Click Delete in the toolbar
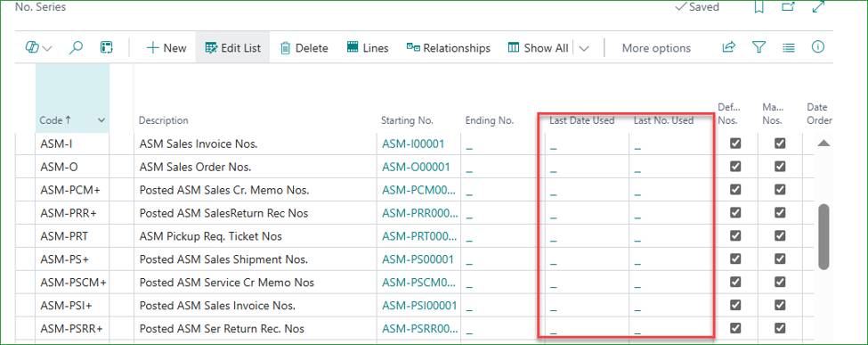Viewport: 868px width, 345px height. 304,48
